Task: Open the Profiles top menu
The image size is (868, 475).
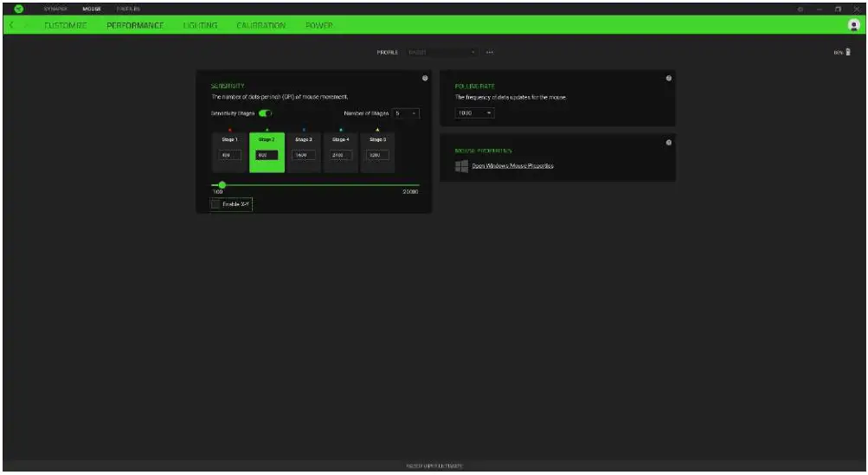Action: (x=128, y=9)
